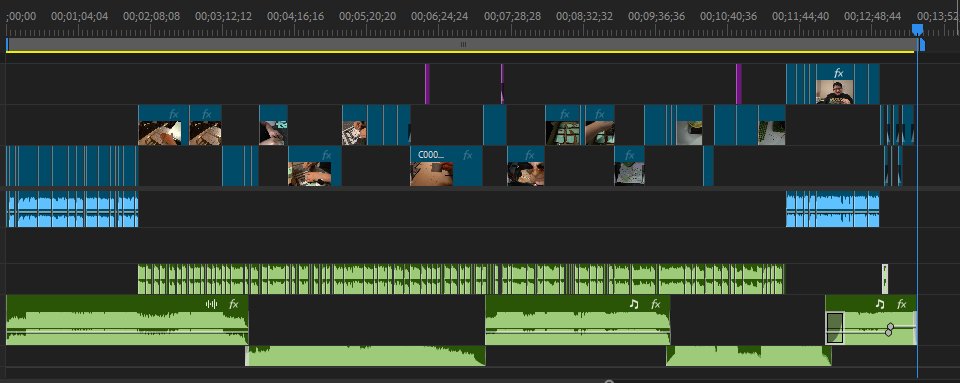
Task: Click fx badge on first wooden-board thumbnail clip
Action: (174, 114)
